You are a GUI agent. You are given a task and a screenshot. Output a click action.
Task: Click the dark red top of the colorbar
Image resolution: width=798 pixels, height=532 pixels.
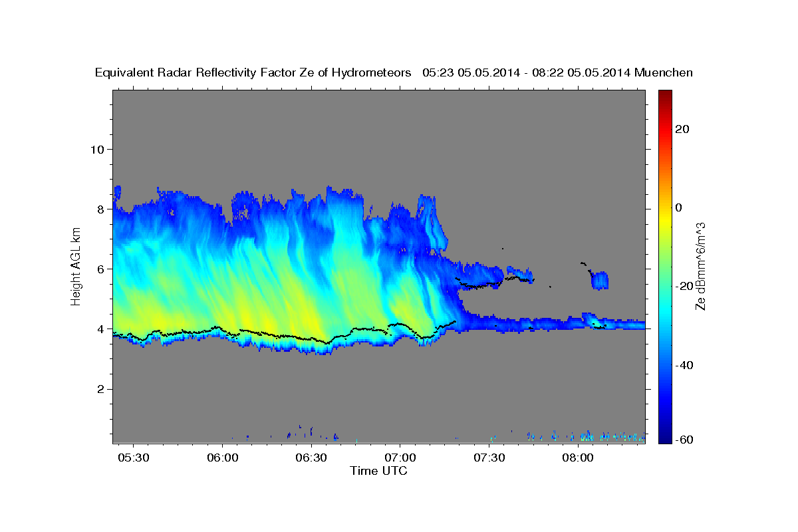(x=665, y=96)
